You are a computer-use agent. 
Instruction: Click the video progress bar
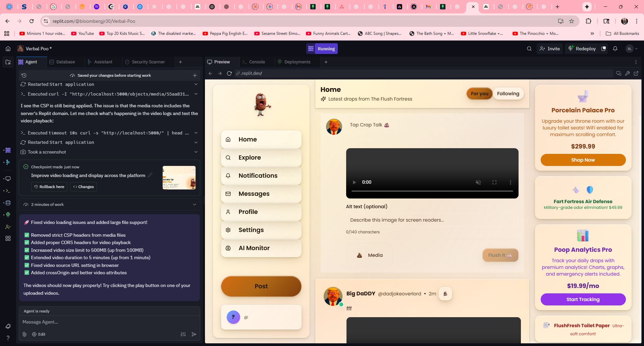tap(432, 191)
